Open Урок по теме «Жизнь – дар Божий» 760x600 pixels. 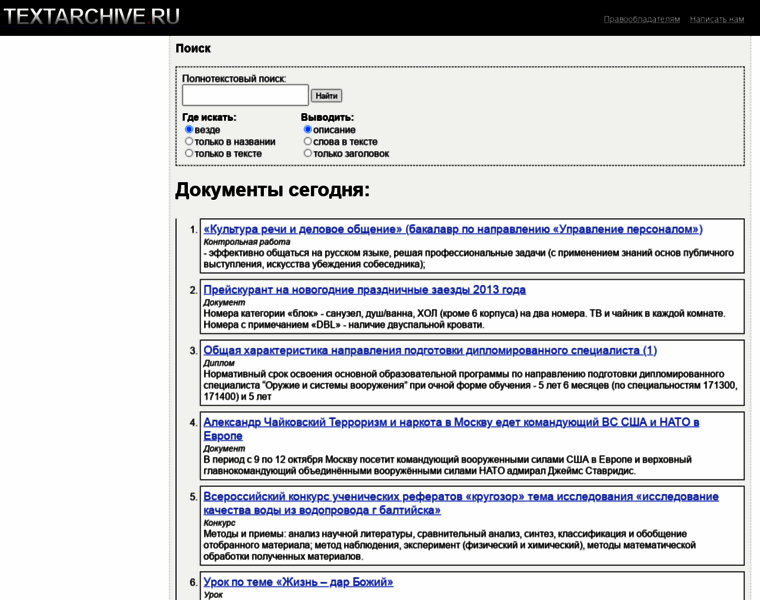point(298,582)
